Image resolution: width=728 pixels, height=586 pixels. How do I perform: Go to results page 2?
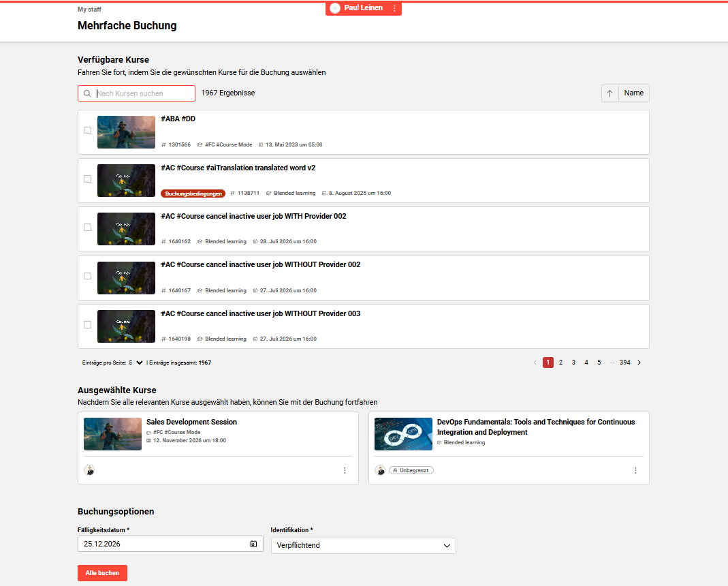(x=561, y=363)
